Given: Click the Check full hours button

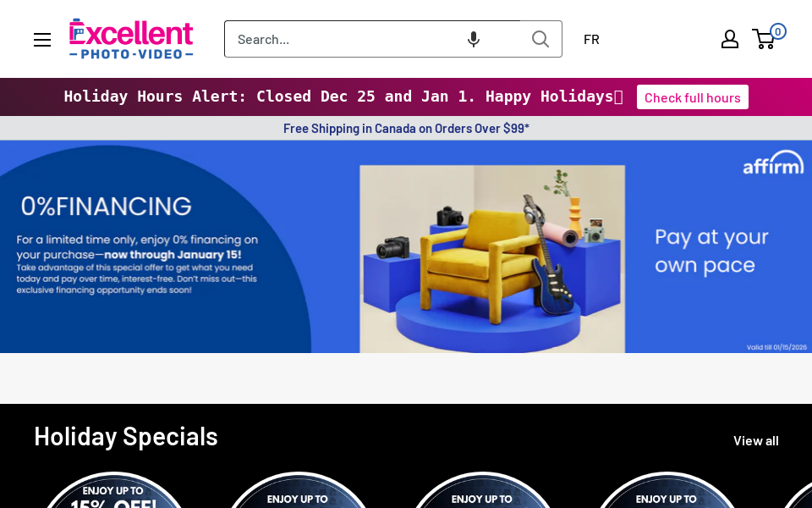Looking at the screenshot, I should 693,97.
